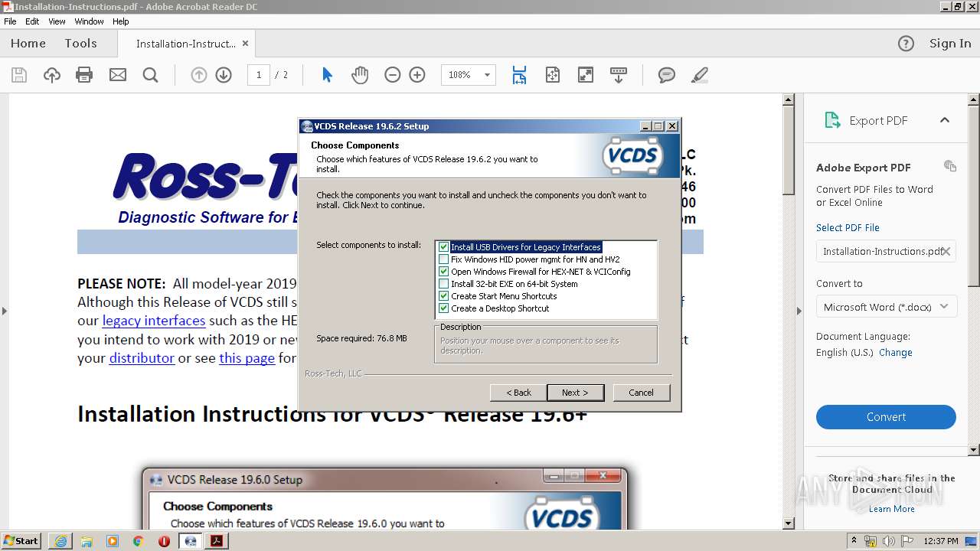Select the Installation-Instruct... document tab

tap(186, 44)
